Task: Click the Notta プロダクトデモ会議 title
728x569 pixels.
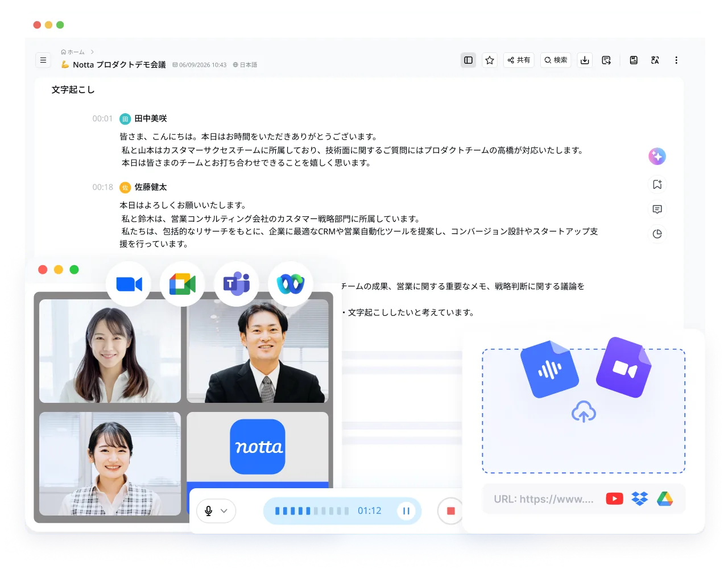Action: [x=119, y=64]
